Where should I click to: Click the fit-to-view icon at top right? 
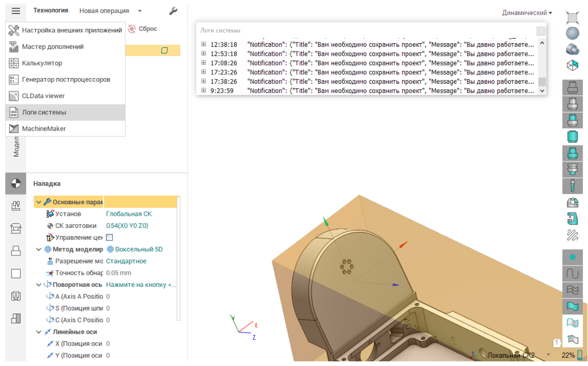point(572,17)
